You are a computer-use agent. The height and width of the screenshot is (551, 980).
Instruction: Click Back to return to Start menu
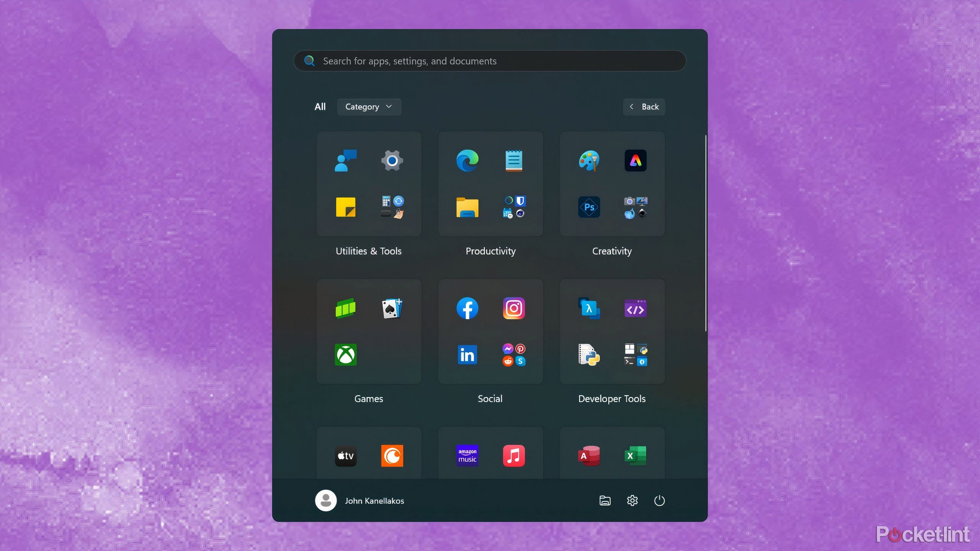[x=642, y=106]
